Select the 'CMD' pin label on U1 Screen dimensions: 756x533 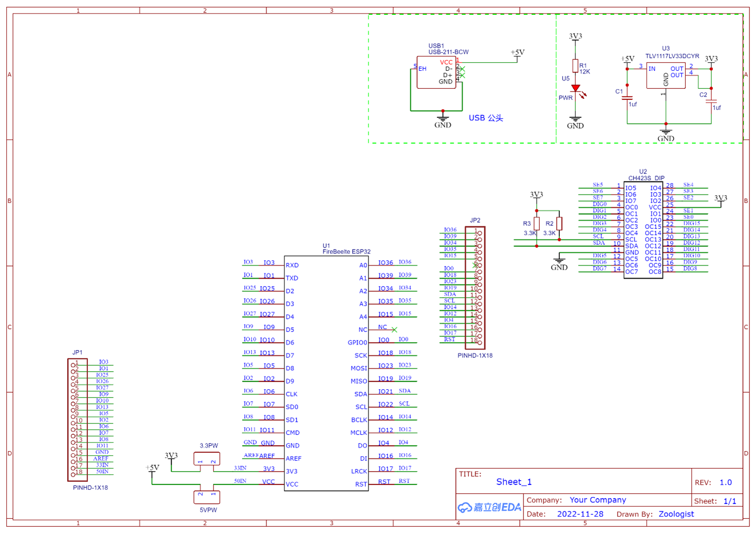(293, 433)
